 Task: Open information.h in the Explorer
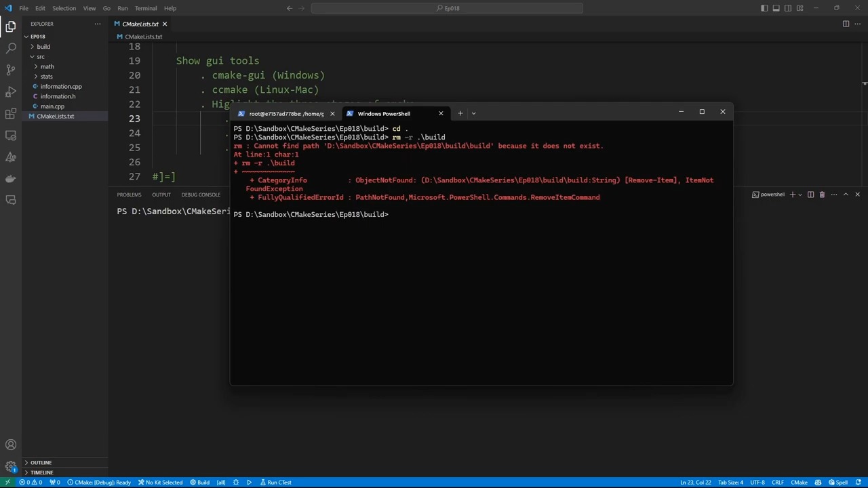tap(58, 96)
